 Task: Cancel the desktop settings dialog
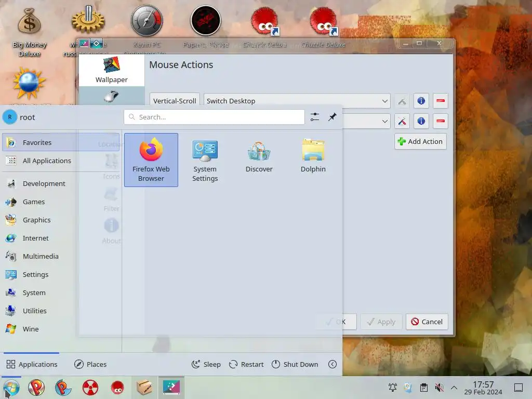tap(427, 322)
